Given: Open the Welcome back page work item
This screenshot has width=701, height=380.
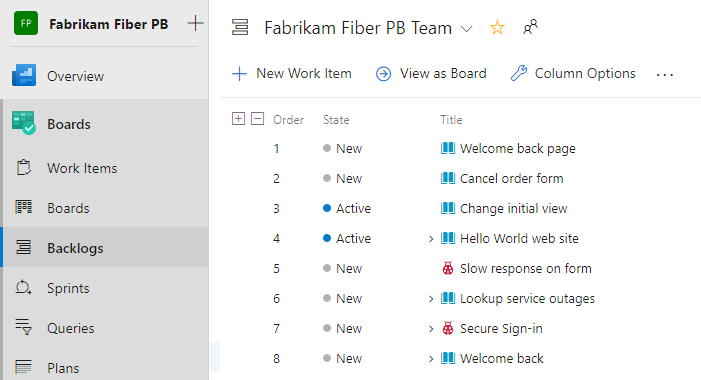Looking at the screenshot, I should click(x=518, y=148).
